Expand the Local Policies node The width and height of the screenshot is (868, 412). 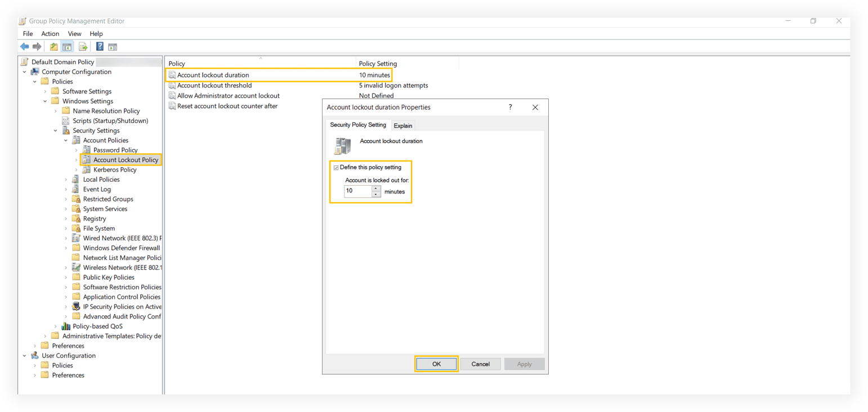(67, 179)
